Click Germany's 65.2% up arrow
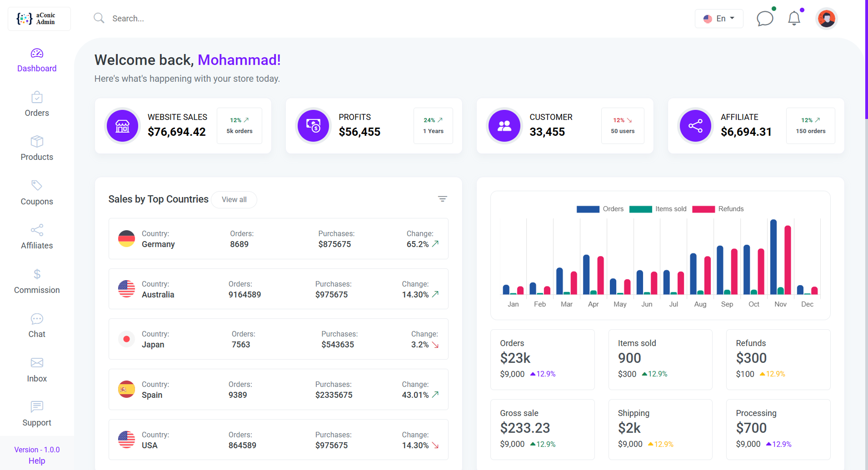 435,244
